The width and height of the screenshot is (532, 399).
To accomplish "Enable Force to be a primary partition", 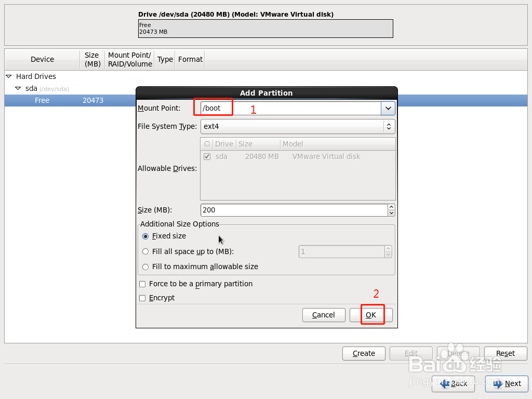I will (x=142, y=284).
